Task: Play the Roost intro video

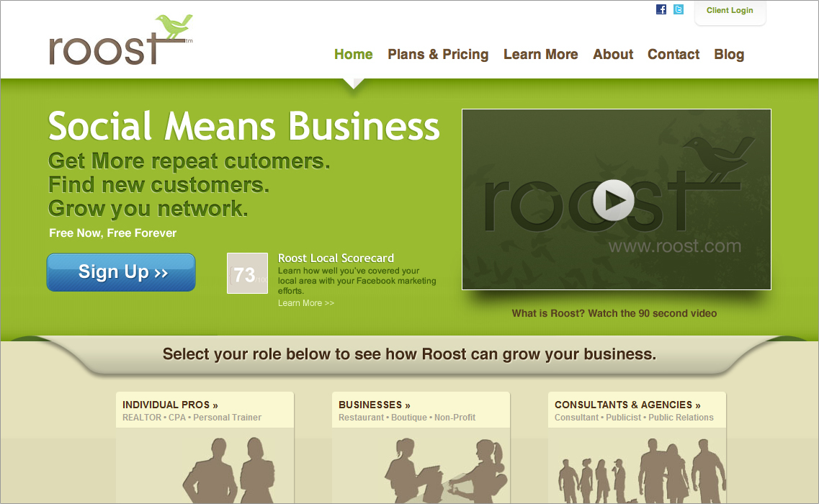Action: [x=613, y=200]
